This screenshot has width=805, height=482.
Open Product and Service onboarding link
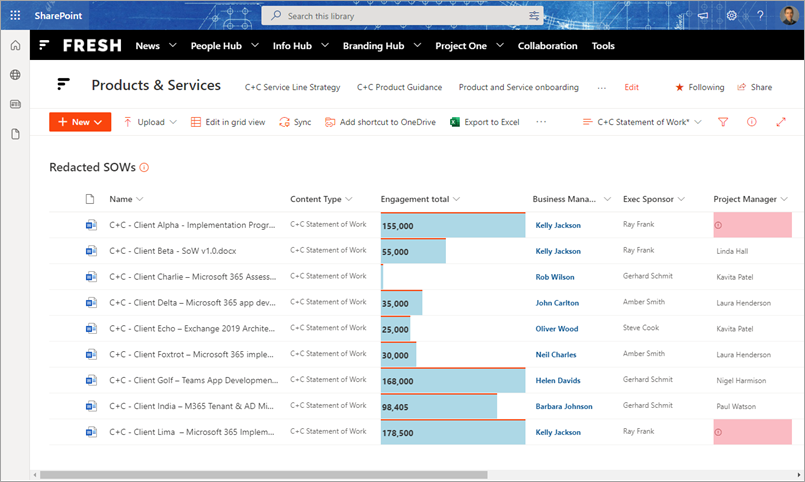[519, 87]
